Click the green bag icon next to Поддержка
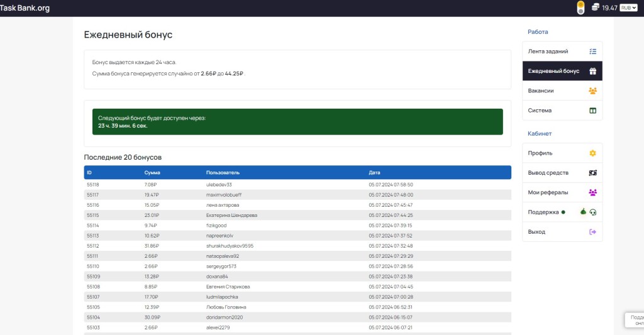Screen dimensions: 644x335 coord(583,211)
